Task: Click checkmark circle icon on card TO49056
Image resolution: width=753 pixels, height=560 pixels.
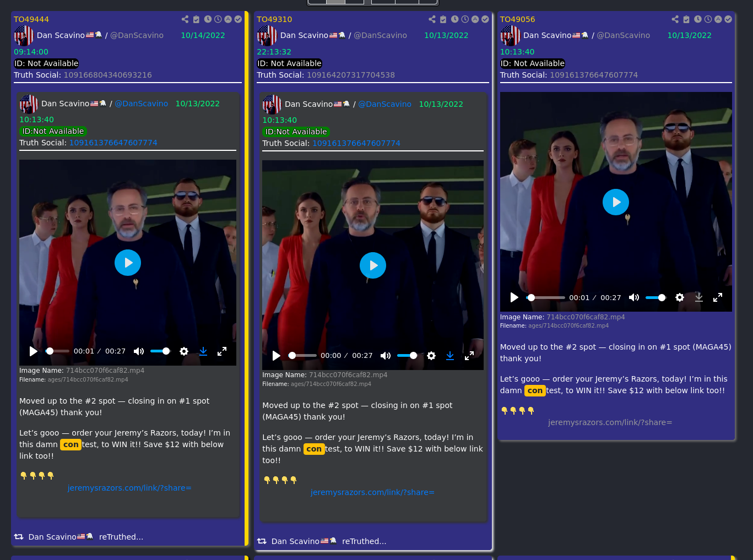Action: pyautogui.click(x=728, y=19)
